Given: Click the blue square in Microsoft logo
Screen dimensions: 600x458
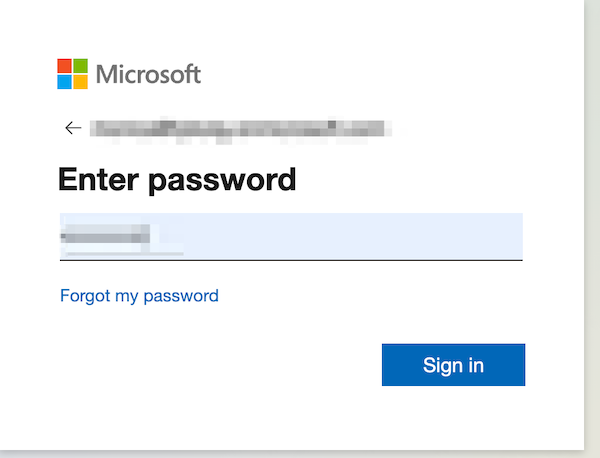Looking at the screenshot, I should [65, 82].
